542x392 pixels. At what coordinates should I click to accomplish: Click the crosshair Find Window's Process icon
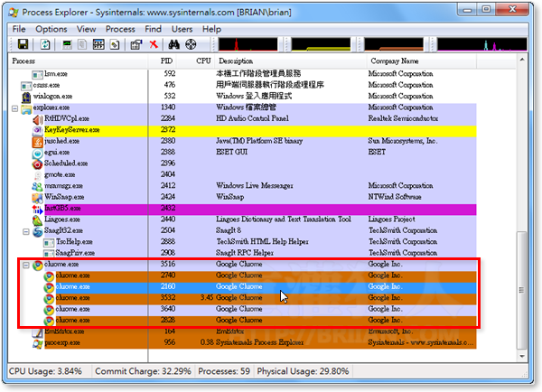191,44
